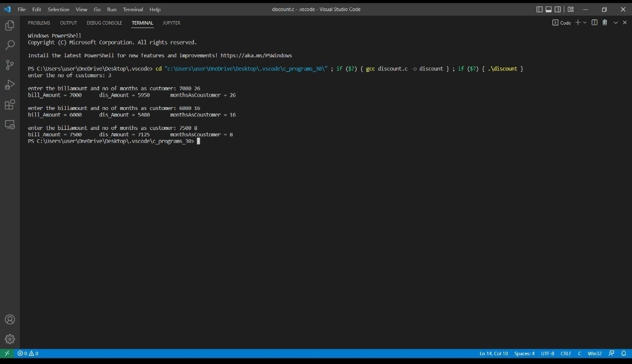Open the Help menu
632x364 pixels.
155,9
